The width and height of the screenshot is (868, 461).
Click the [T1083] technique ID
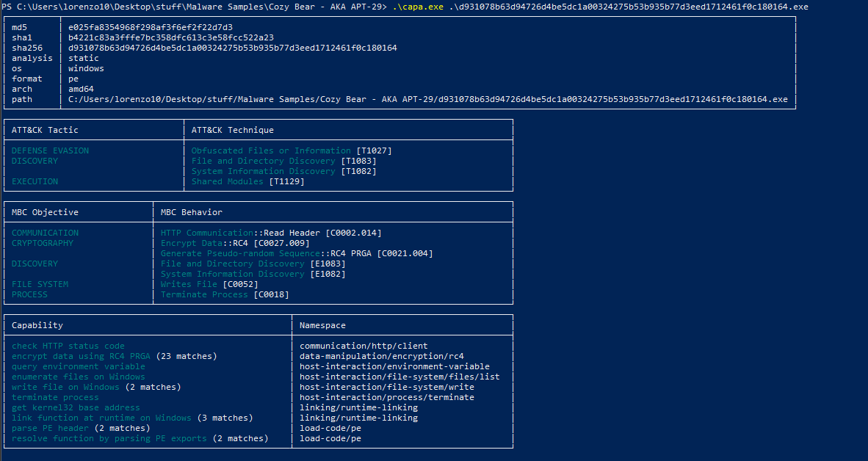pos(358,161)
